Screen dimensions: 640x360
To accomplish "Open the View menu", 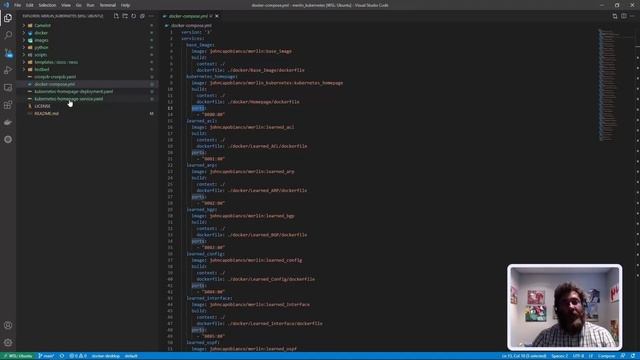I will coord(66,5).
